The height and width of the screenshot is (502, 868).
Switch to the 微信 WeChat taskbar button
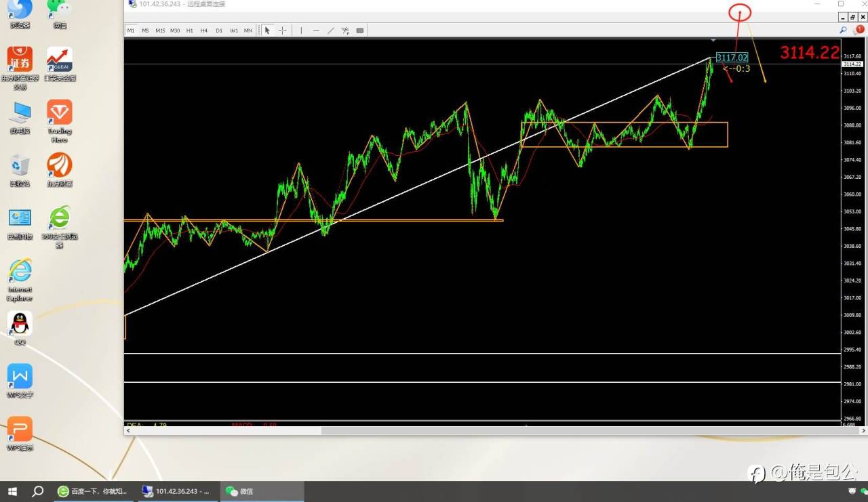[x=262, y=491]
